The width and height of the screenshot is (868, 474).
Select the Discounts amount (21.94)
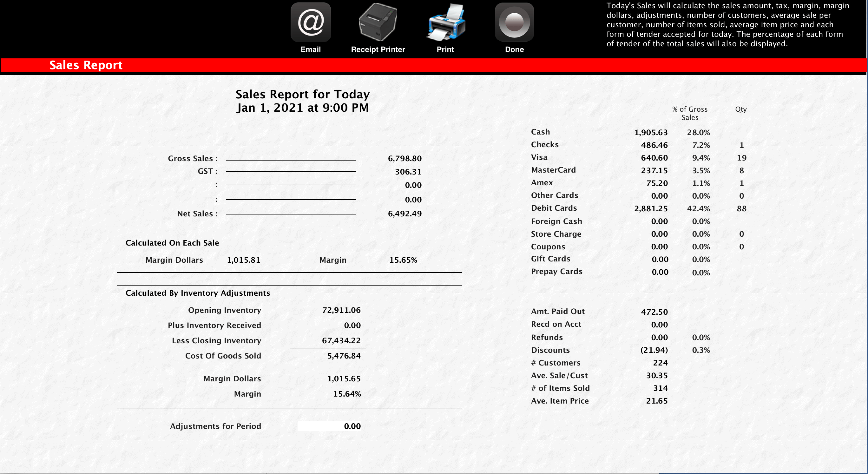tap(654, 350)
